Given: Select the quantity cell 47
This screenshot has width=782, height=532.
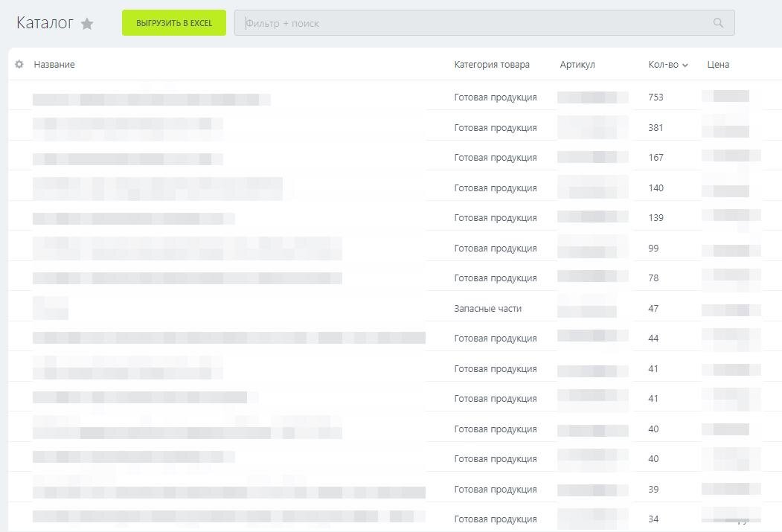Looking at the screenshot, I should click(653, 309).
